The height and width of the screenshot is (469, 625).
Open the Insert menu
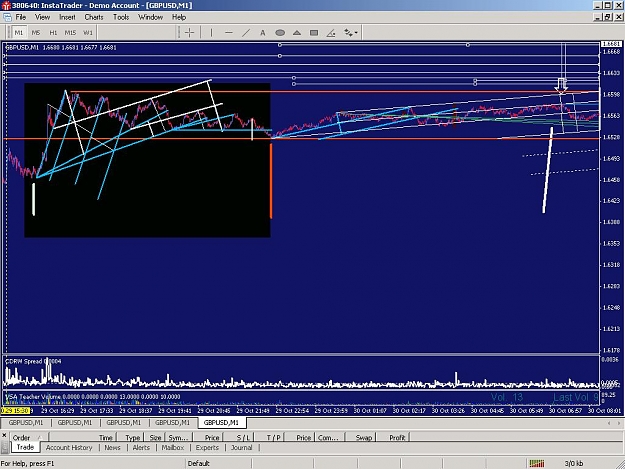pyautogui.click(x=67, y=17)
